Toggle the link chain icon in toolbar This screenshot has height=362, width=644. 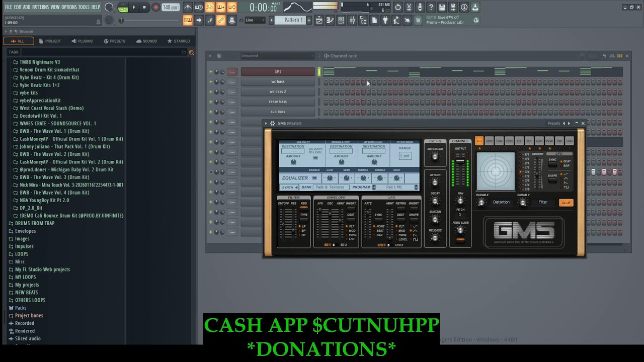click(220, 20)
